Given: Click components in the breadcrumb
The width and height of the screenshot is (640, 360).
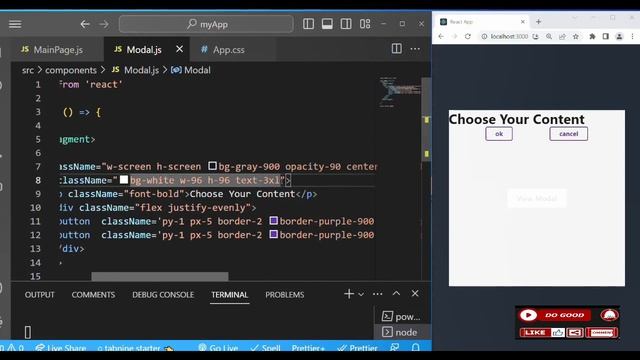Looking at the screenshot, I should (71, 70).
